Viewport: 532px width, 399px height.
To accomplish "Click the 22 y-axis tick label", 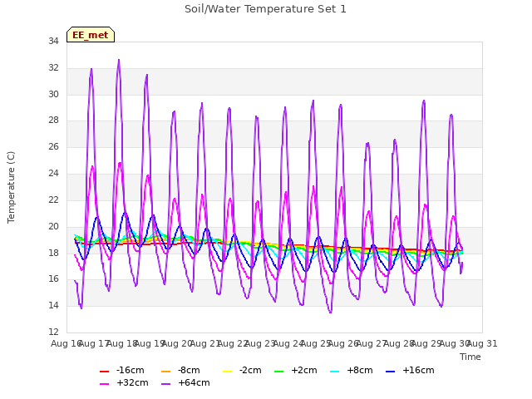I will click(x=53, y=199).
